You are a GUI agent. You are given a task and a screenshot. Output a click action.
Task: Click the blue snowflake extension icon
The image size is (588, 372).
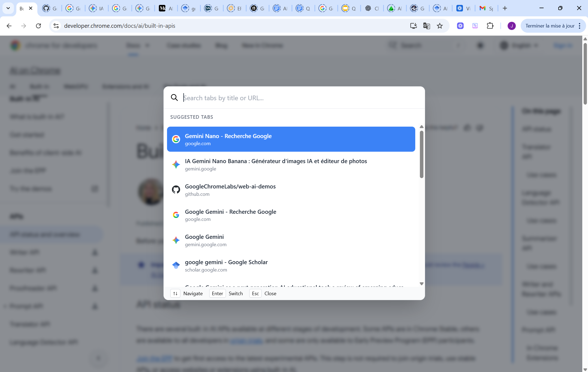coord(460,26)
